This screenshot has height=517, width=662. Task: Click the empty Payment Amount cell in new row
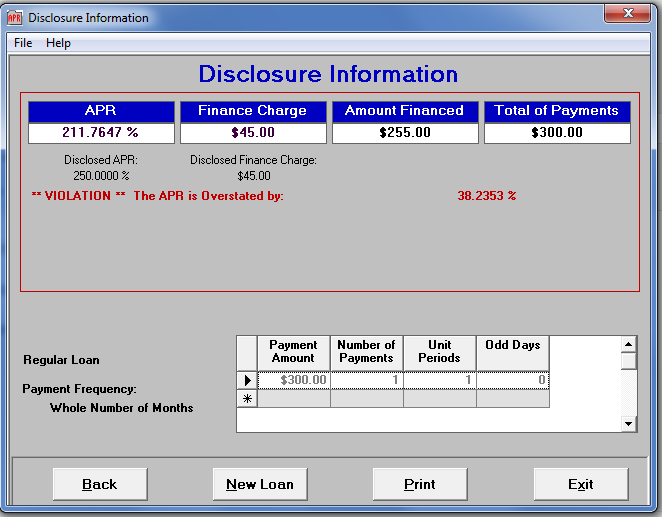(x=294, y=398)
